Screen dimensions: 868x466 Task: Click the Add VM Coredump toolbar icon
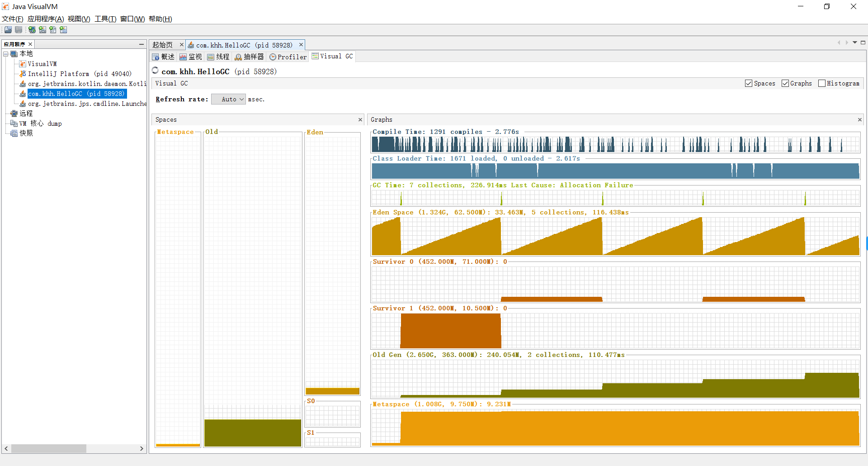tap(53, 30)
